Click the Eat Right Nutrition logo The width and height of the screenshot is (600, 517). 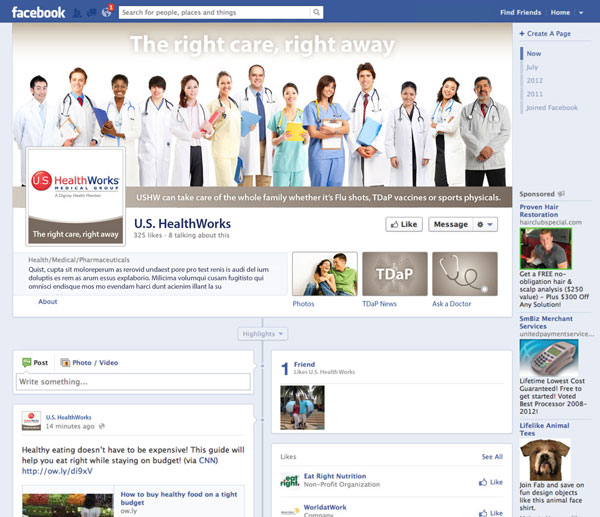coord(290,481)
